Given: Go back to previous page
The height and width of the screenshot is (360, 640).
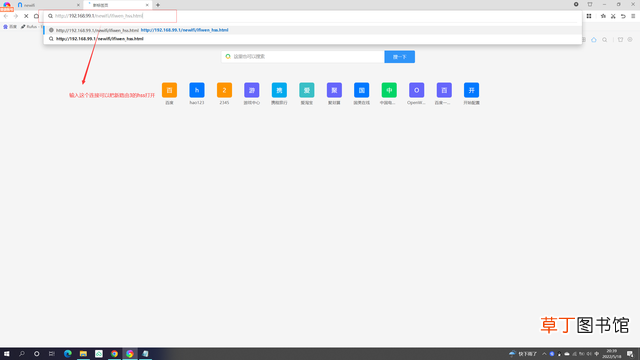Looking at the screenshot, I should point(6,16).
